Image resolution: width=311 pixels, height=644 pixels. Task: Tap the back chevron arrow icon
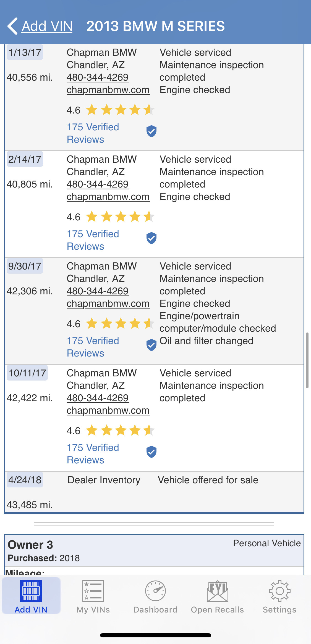(x=12, y=26)
